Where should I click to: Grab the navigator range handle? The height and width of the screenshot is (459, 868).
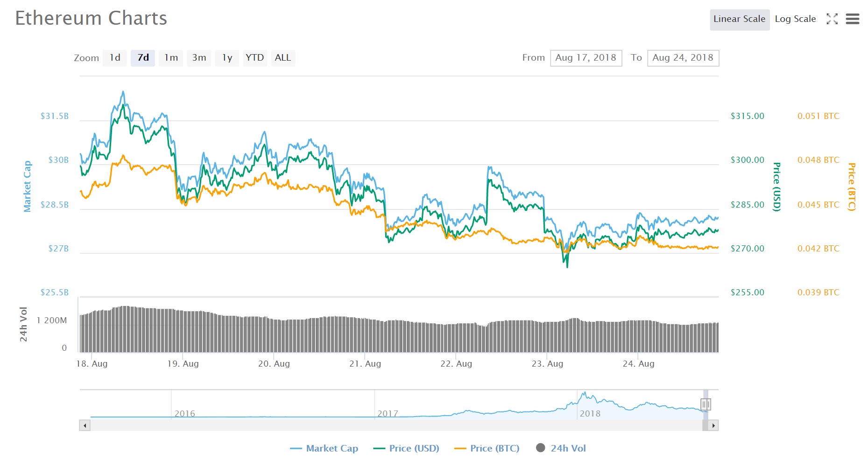point(706,404)
